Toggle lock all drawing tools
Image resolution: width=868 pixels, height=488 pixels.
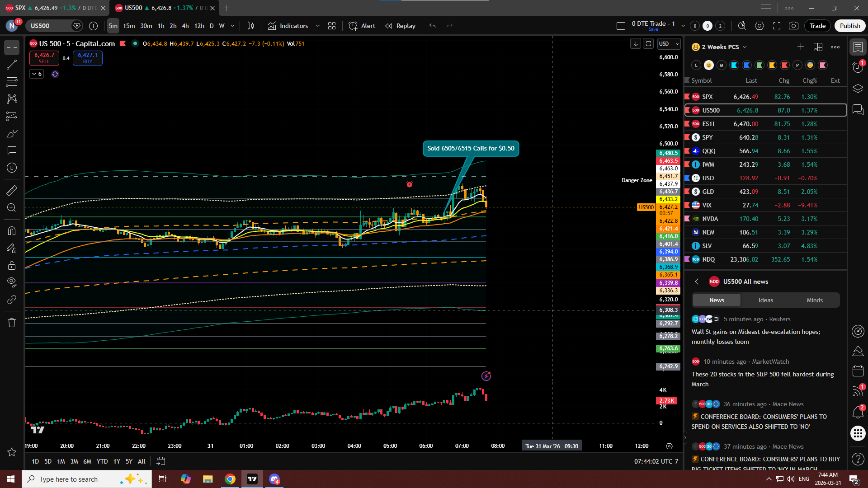tap(12, 265)
